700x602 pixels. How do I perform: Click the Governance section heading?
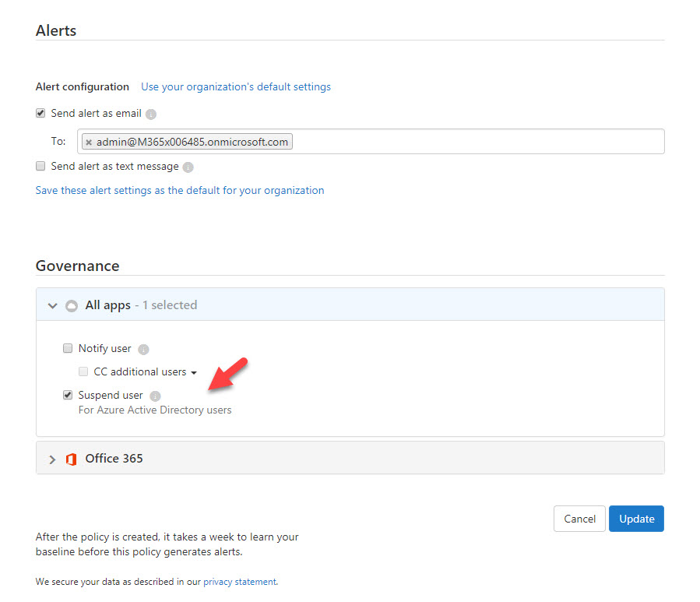[x=77, y=266]
